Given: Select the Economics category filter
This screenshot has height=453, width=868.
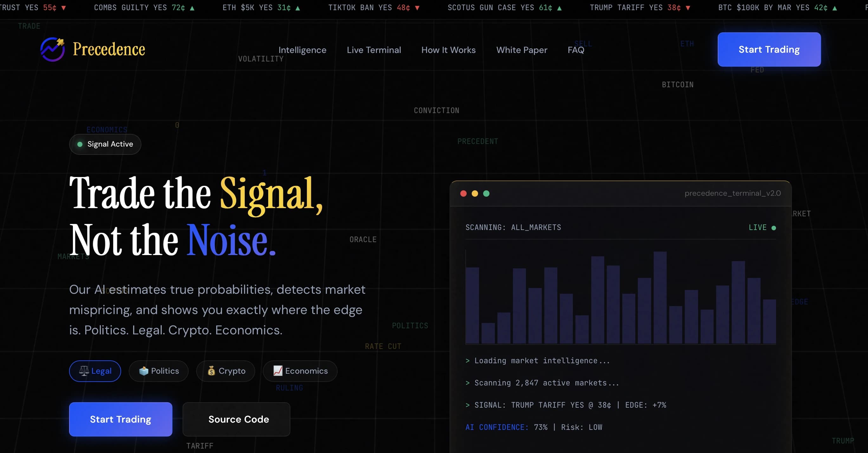Looking at the screenshot, I should (300, 371).
